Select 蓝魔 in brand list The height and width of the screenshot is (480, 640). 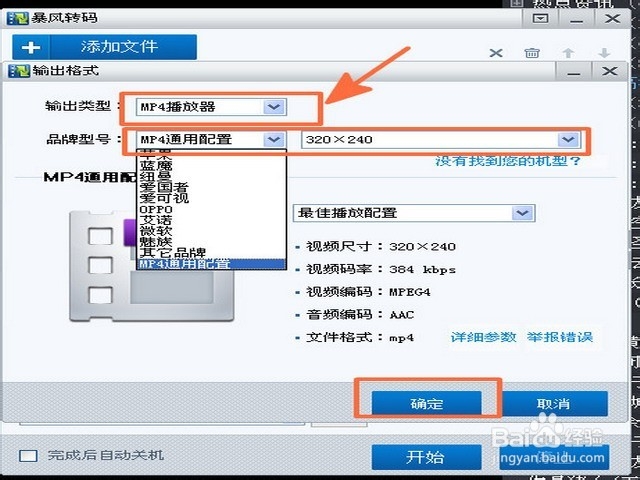[211, 166]
